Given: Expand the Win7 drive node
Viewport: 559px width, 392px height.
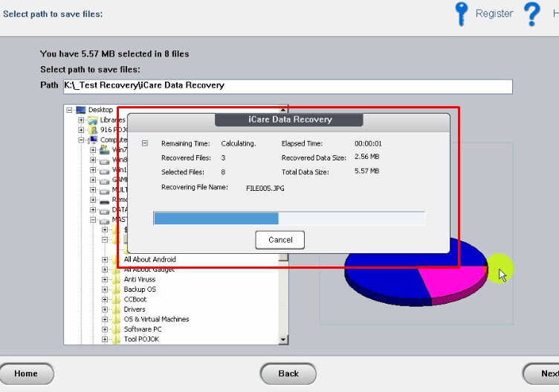Looking at the screenshot, I should (x=93, y=150).
